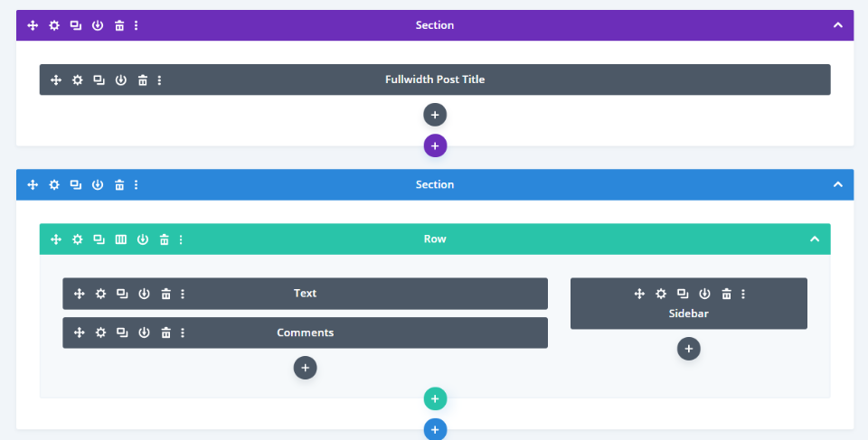868x440 pixels.
Task: Open Sidebar module settings gear
Action: click(x=661, y=294)
